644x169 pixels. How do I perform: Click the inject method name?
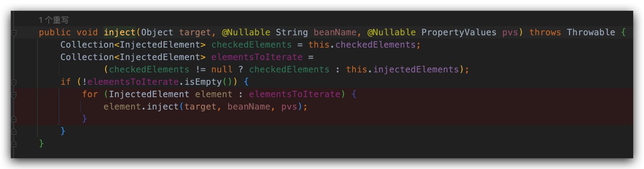coord(119,32)
